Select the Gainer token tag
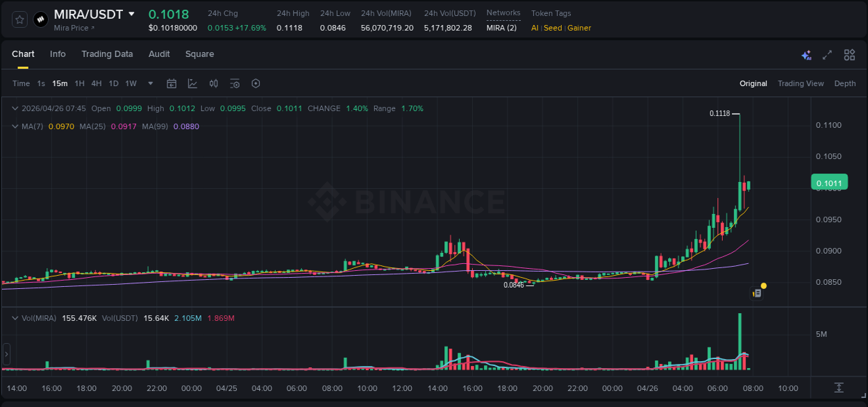Screen dimensions: 868x407 tap(579, 28)
